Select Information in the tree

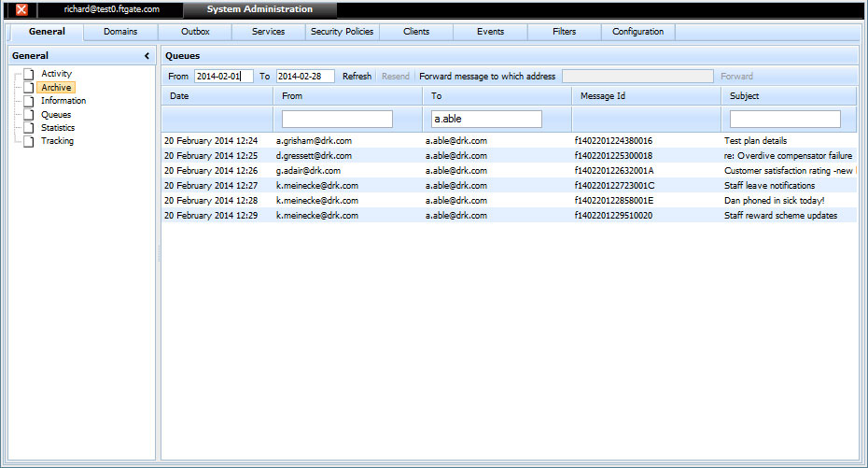click(x=63, y=101)
